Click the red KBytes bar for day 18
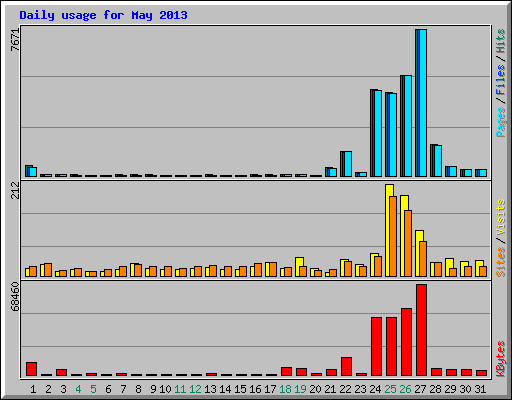Image resolution: width=512 pixels, height=400 pixels. coord(286,372)
